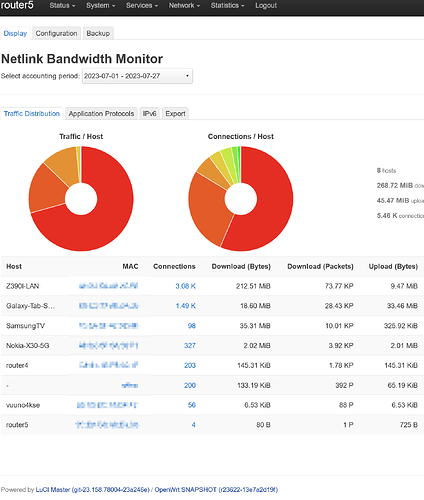
Task: Switch to the Configuration tab
Action: [x=56, y=33]
